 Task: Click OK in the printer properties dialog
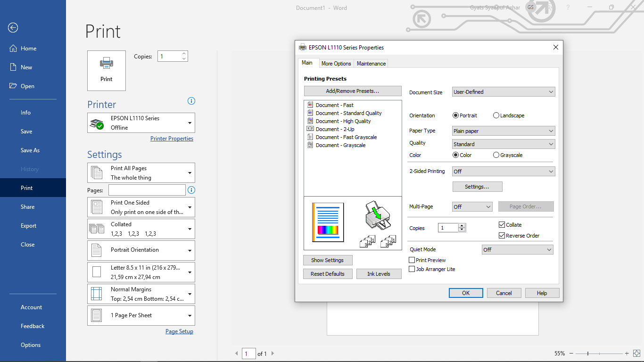(466, 293)
